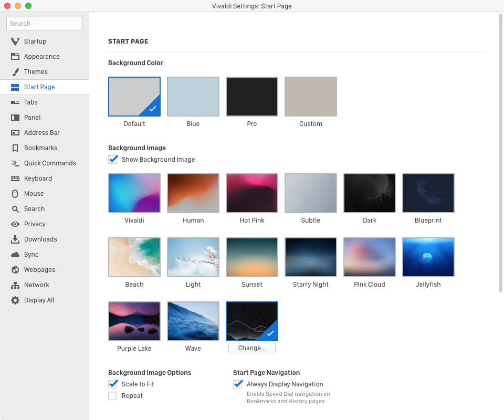Click the mouse icon in the sidebar
Viewport: 504px width, 420px height.
pos(15,193)
